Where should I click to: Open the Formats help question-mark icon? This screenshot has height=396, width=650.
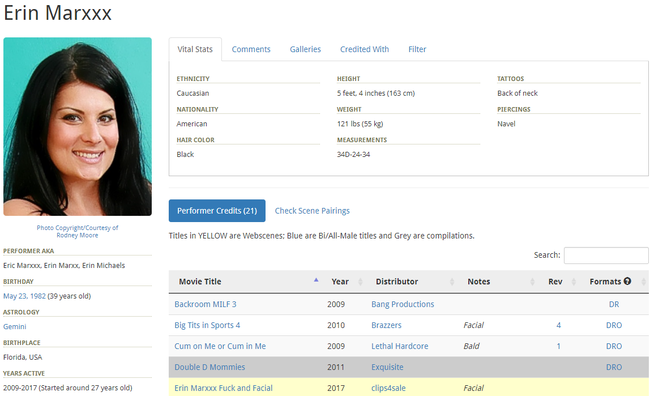point(627,281)
